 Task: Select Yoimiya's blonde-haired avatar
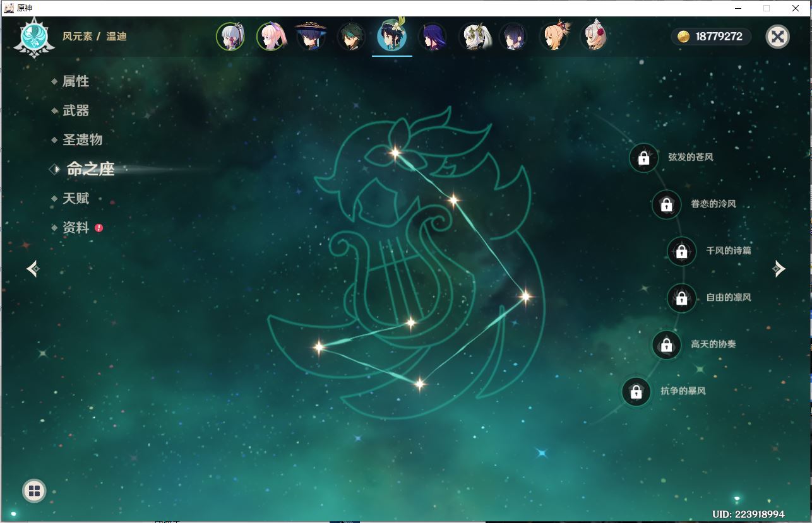tap(554, 37)
